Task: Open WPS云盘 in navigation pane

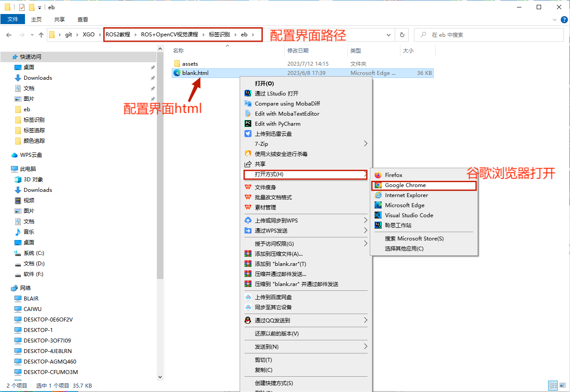Action: pyautogui.click(x=31, y=155)
